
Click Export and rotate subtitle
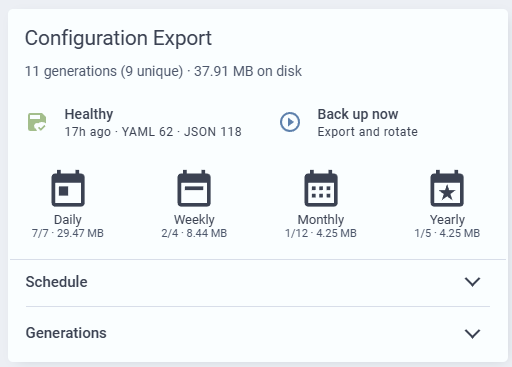367,132
